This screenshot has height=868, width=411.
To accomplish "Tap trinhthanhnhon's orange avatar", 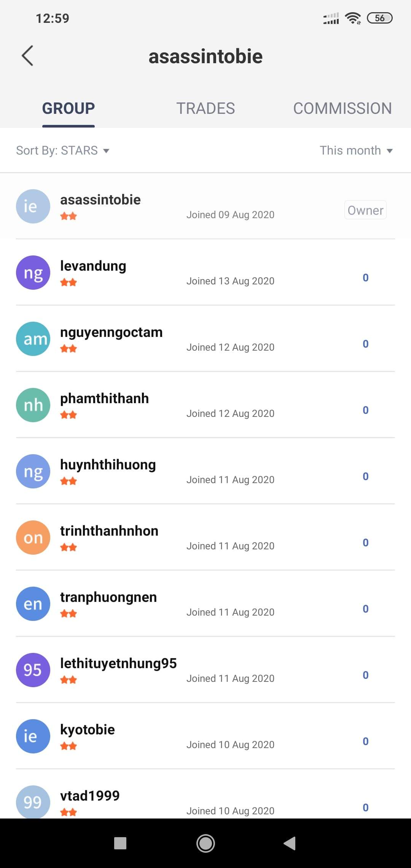I will [x=33, y=538].
